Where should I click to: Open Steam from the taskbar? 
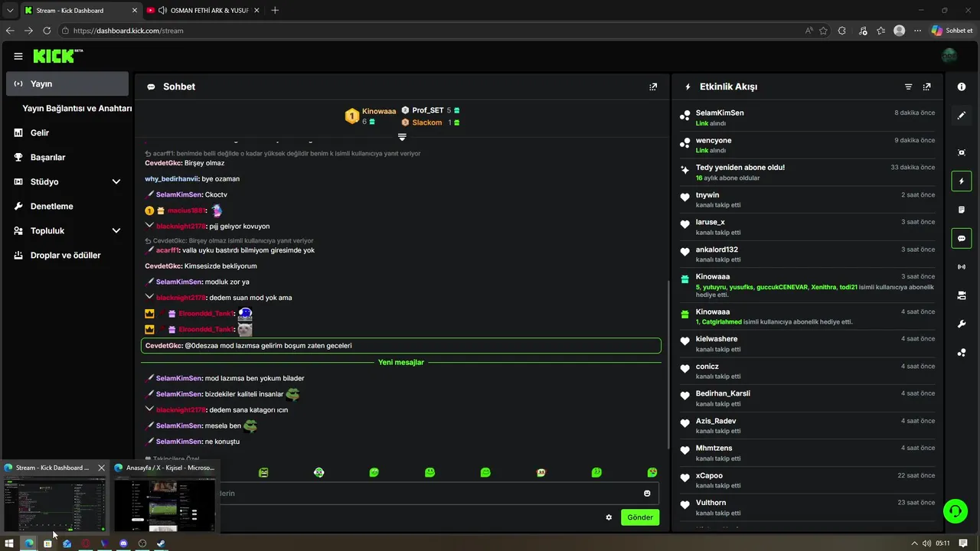point(161,543)
